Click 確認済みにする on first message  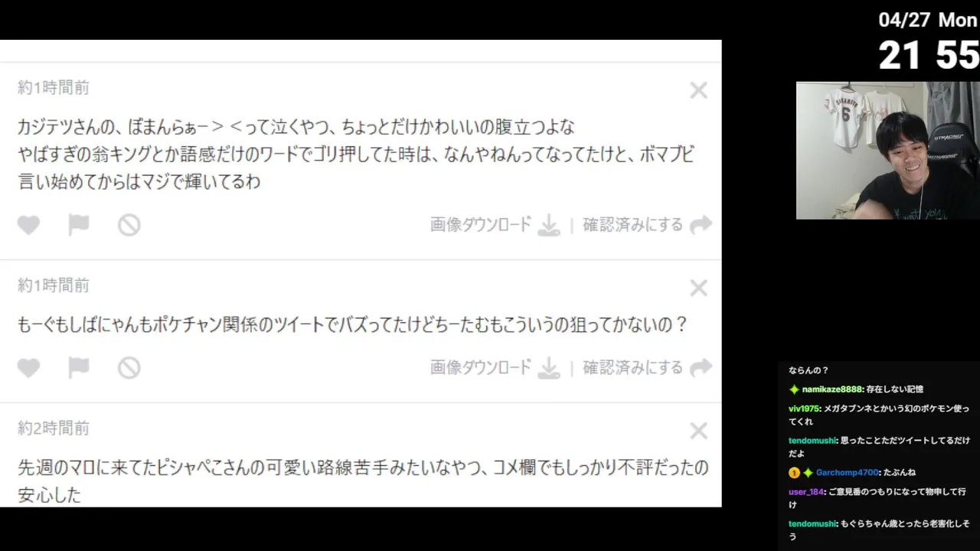point(632,225)
